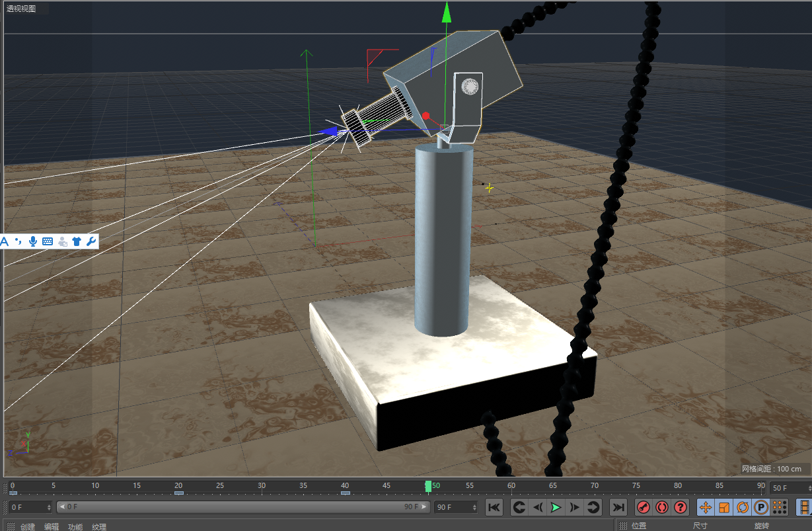The height and width of the screenshot is (531, 812).
Task: Click the microphone icon on IME toolbar
Action: point(33,241)
